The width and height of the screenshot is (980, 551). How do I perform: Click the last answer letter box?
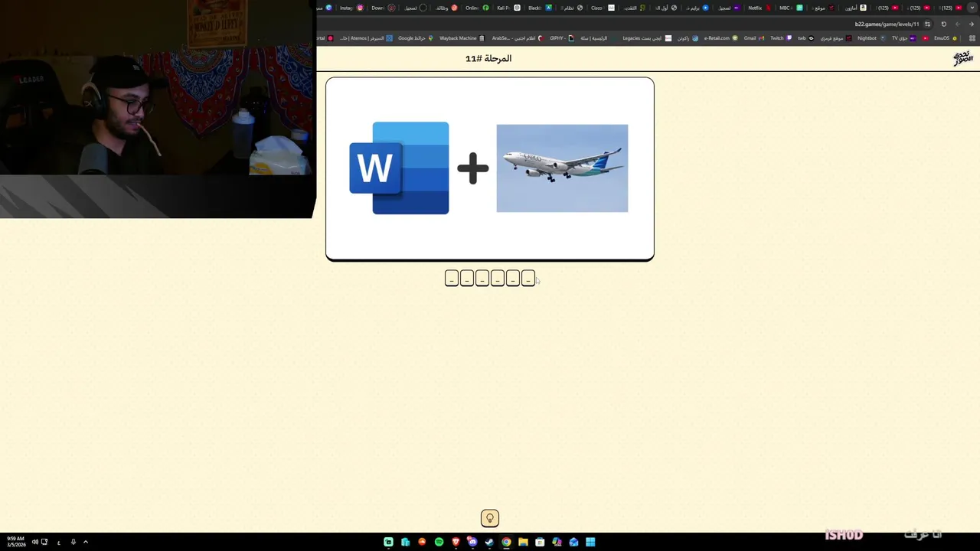[x=528, y=278]
